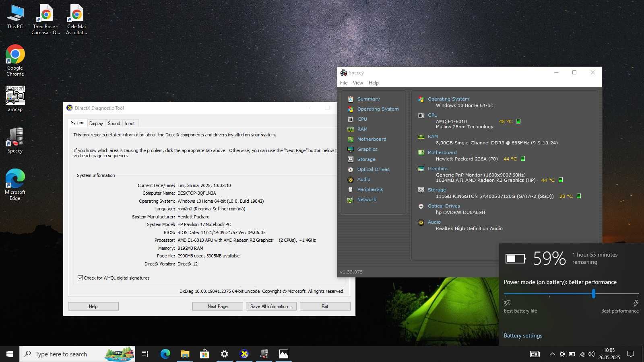Open This PC desktop icon

(x=15, y=17)
